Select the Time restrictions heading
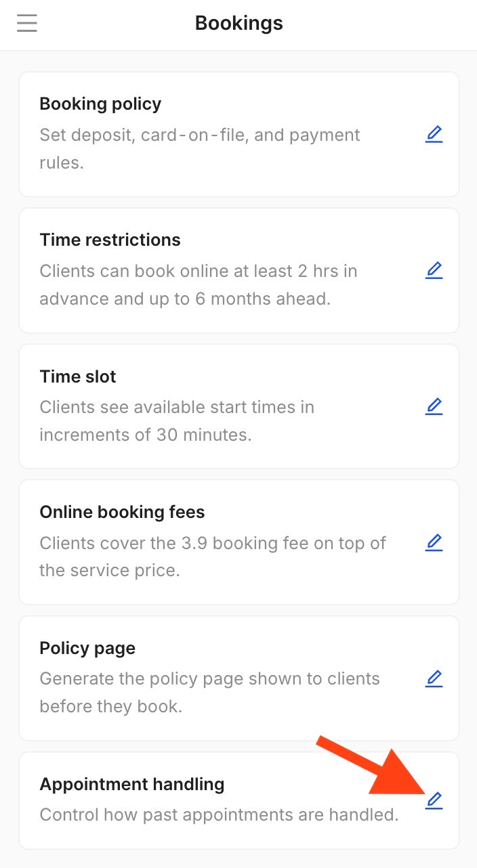 coord(110,240)
